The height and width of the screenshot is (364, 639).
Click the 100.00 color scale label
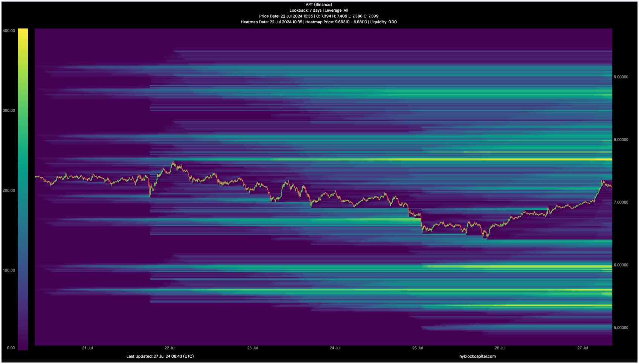click(9, 270)
